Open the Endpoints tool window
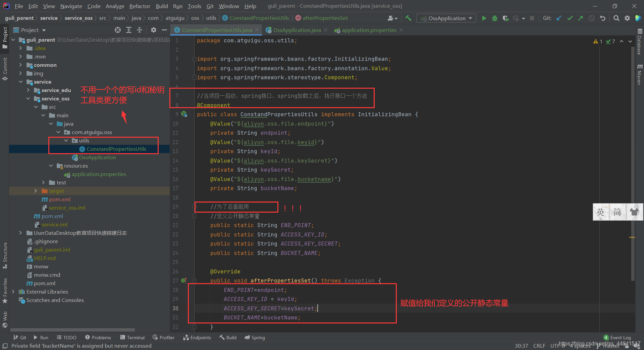Image resolution: width=644 pixels, height=350 pixels. 197,338
